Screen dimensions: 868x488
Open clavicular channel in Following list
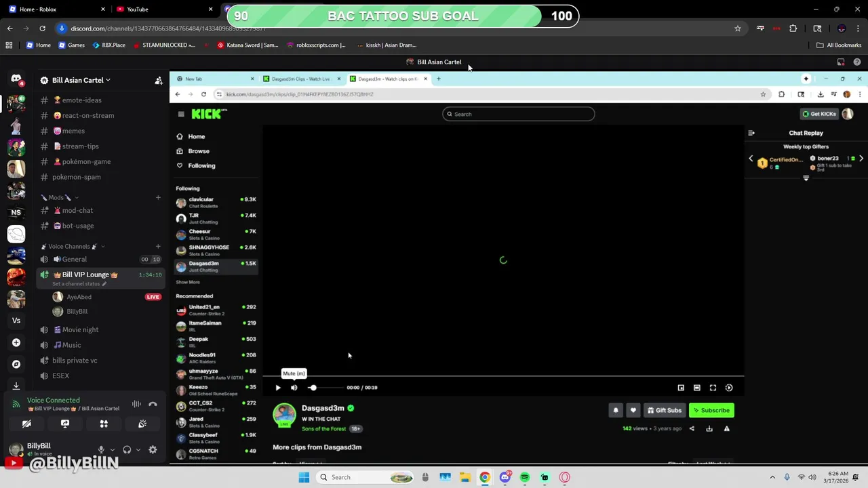(x=216, y=202)
